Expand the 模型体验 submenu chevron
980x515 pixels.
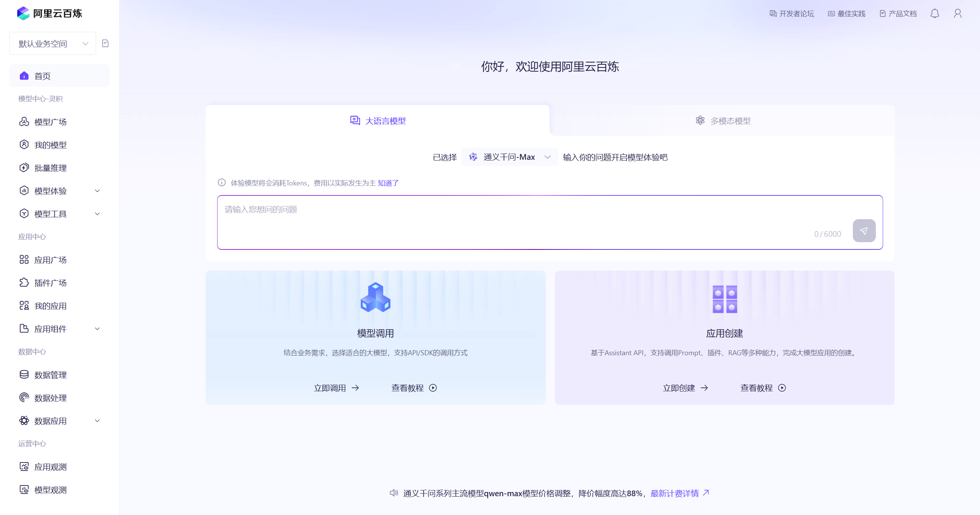point(97,191)
